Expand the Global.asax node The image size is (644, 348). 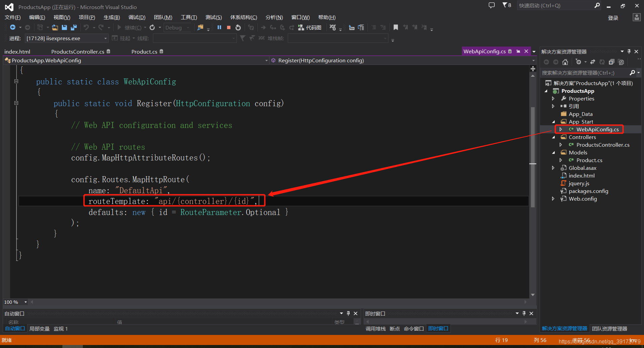pos(553,168)
